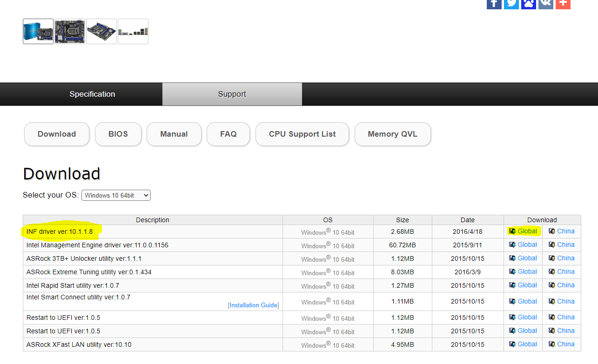Click ASRock XFast LAN utility ver:10.10 text
Screen dimensions: 598x364
point(79,344)
